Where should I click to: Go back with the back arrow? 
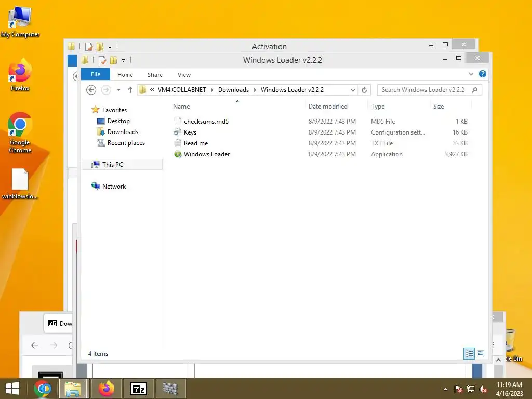pyautogui.click(x=91, y=90)
